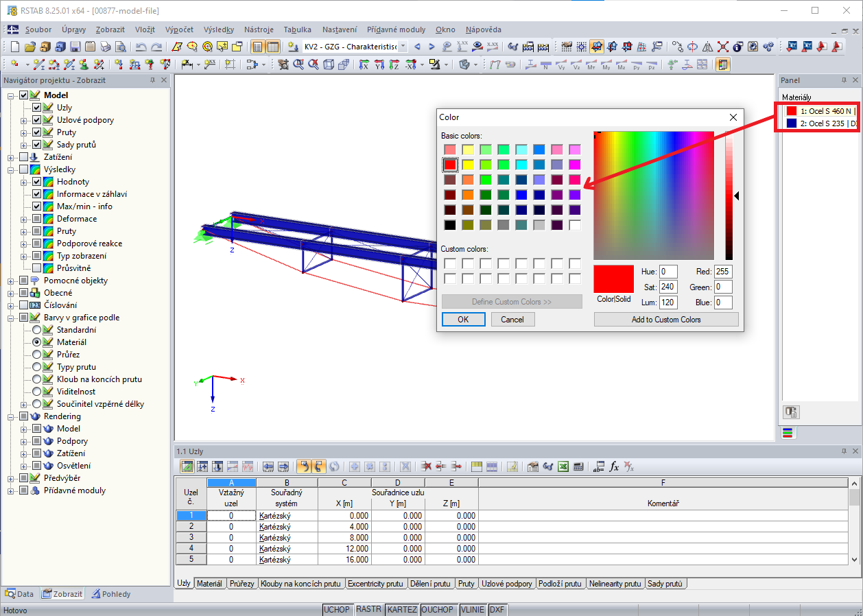
Task: Show axial force N results icon
Action: click(x=545, y=64)
